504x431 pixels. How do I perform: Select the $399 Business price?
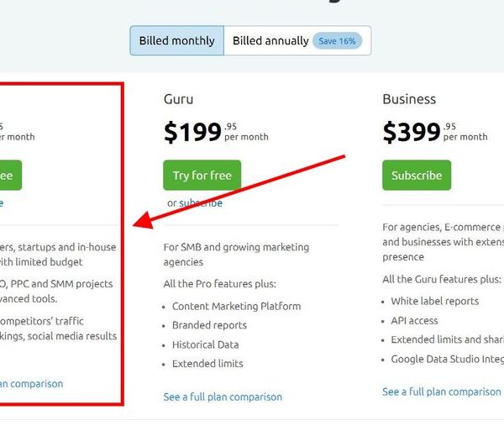(x=412, y=132)
